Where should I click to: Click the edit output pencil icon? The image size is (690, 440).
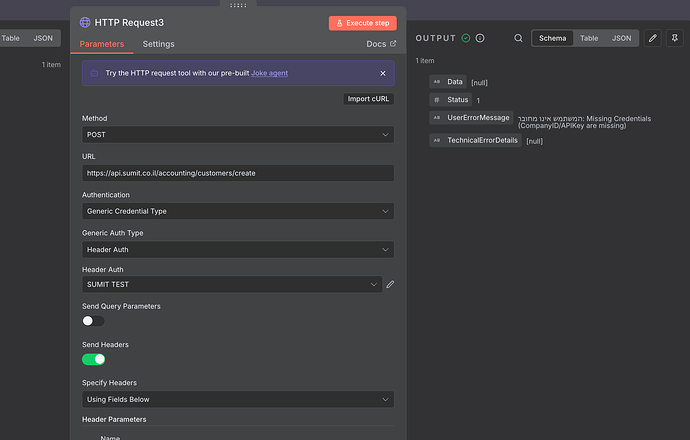click(x=653, y=38)
